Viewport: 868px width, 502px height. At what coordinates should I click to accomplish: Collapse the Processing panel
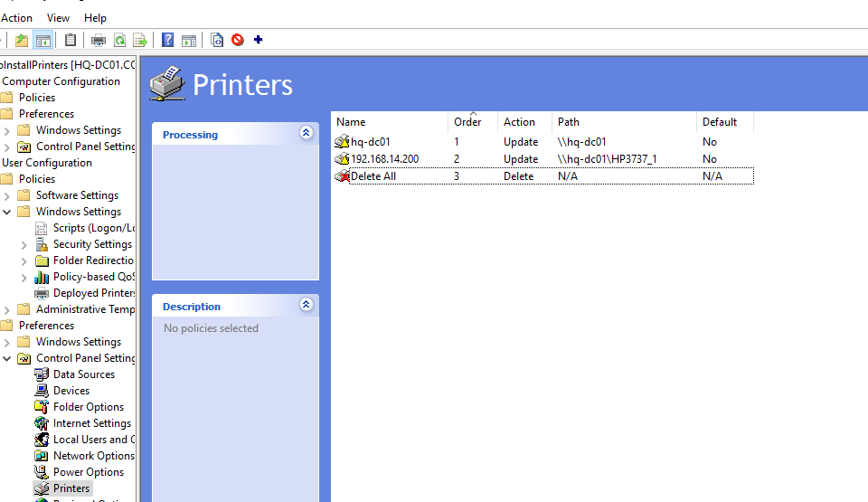(x=306, y=134)
